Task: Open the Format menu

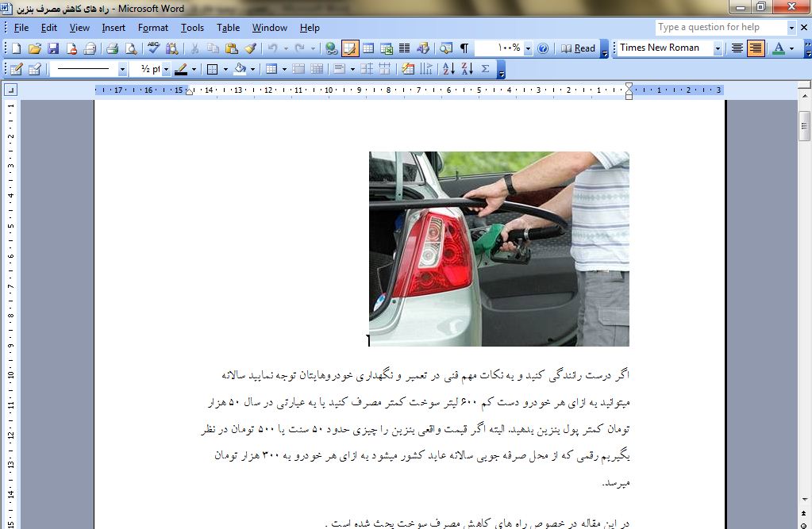Action: pyautogui.click(x=153, y=28)
